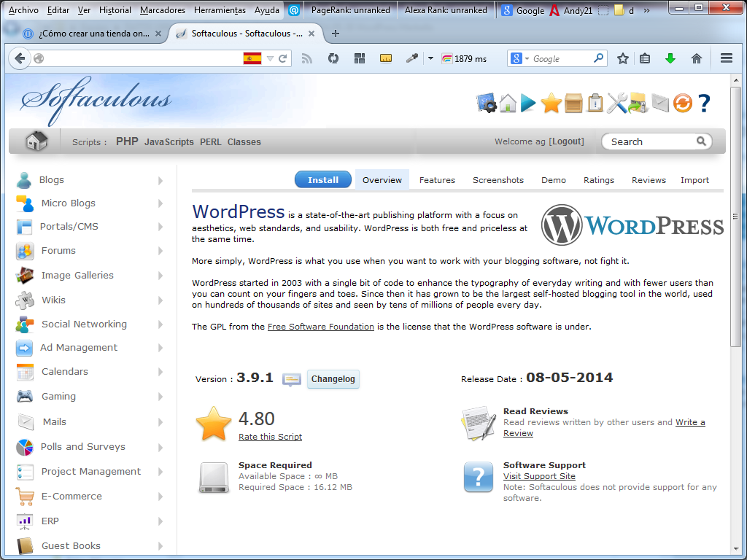Click the brown box installations icon

click(573, 104)
